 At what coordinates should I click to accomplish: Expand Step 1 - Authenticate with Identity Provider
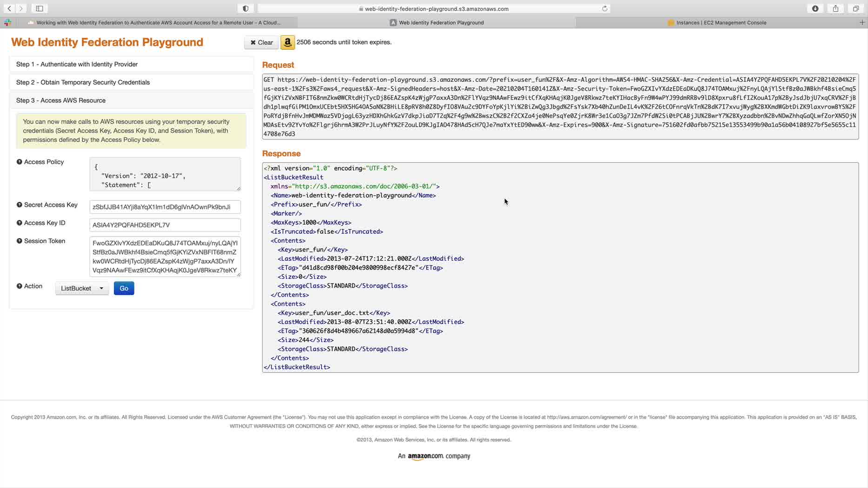coord(131,64)
